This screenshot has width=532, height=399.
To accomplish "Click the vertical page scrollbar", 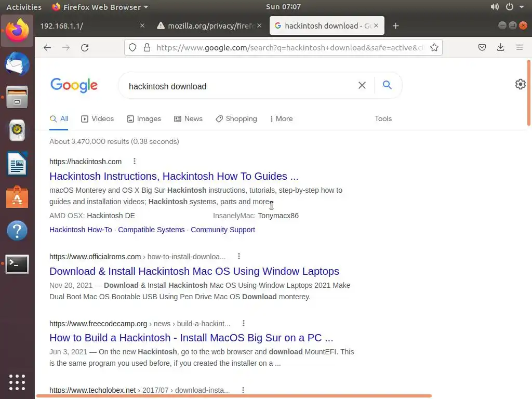I will coord(528,92).
